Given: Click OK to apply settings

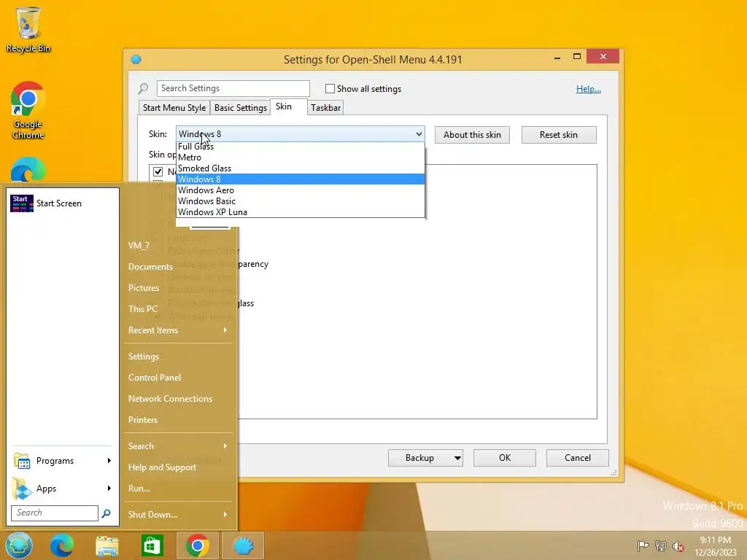Looking at the screenshot, I should click(505, 458).
